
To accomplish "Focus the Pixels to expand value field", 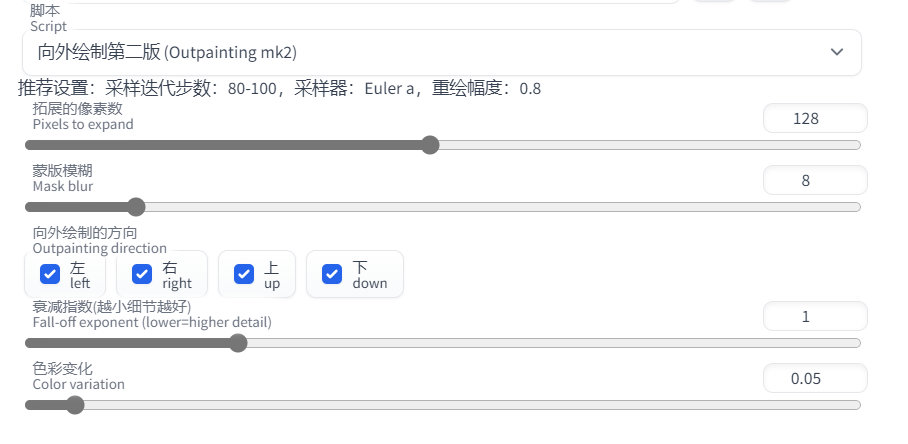I will click(x=814, y=118).
